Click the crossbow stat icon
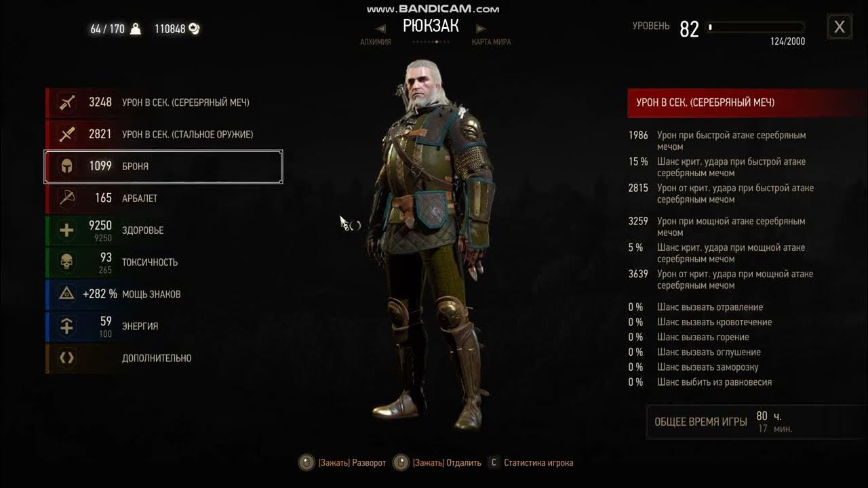 [66, 198]
